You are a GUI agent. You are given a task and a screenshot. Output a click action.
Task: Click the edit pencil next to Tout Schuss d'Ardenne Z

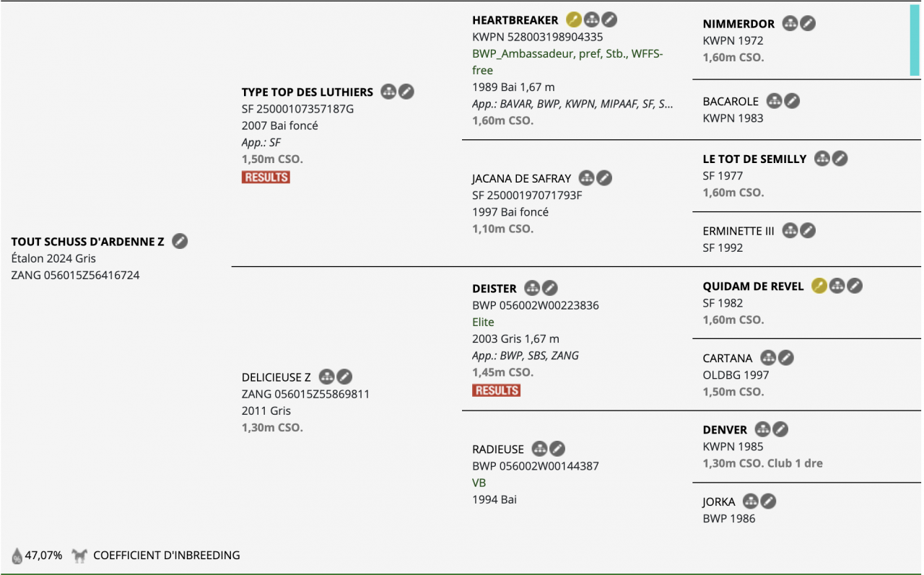coord(180,242)
